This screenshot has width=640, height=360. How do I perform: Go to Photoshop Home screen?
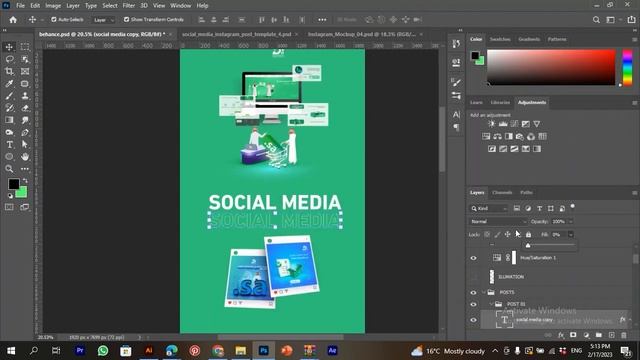13,20
